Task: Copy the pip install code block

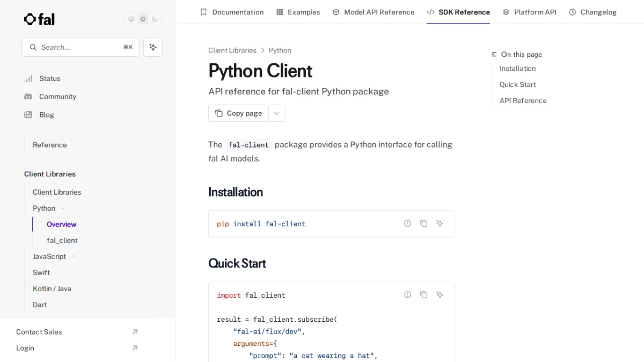Action: point(423,223)
